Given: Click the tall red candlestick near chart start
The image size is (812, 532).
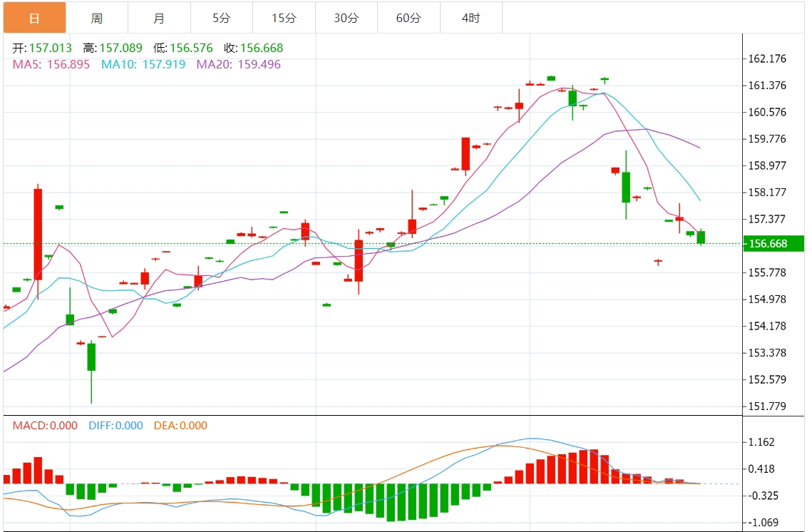Looking at the screenshot, I should tap(38, 234).
